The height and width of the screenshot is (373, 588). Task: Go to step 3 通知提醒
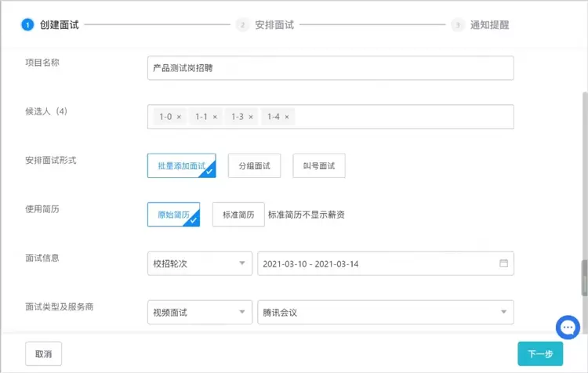488,25
